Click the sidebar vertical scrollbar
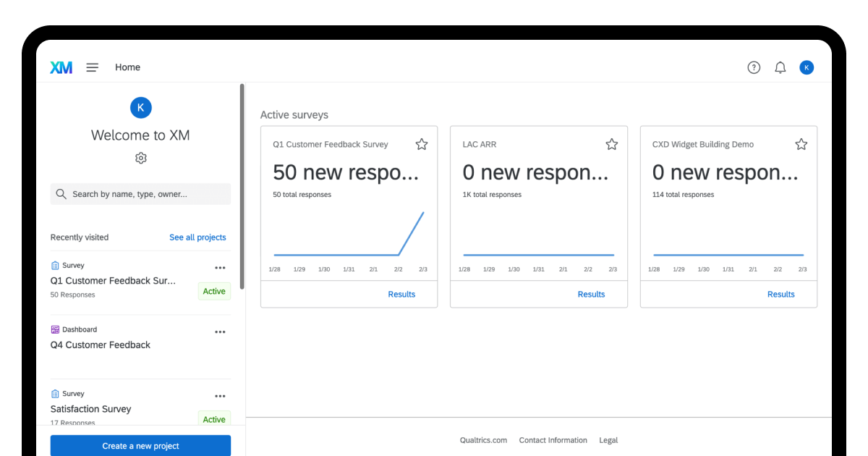 pos(242,187)
